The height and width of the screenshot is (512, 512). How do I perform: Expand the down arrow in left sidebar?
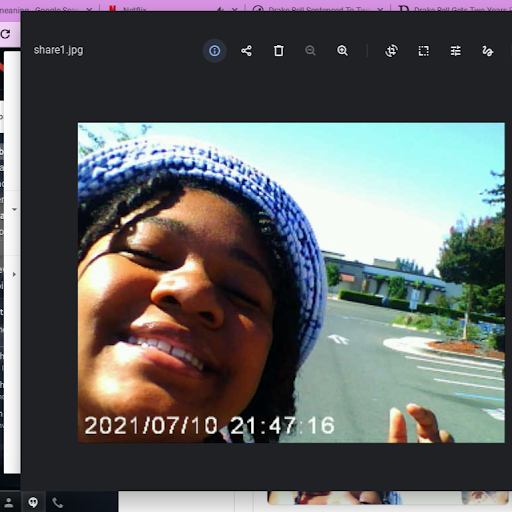(x=14, y=209)
